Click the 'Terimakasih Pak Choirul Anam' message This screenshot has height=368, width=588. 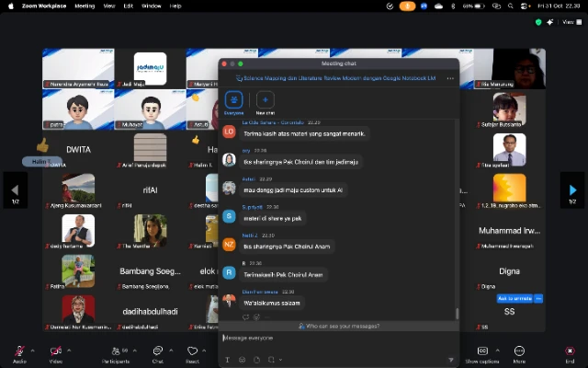point(283,274)
